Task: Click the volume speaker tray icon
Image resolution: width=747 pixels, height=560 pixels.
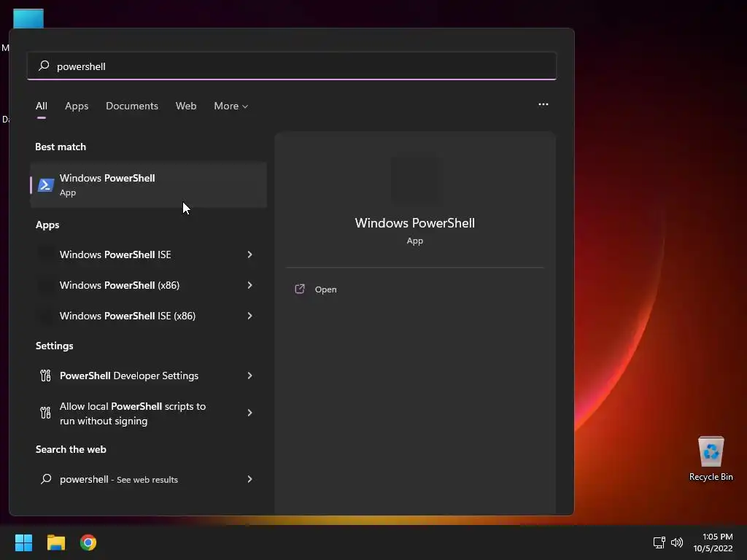Action: [x=676, y=542]
